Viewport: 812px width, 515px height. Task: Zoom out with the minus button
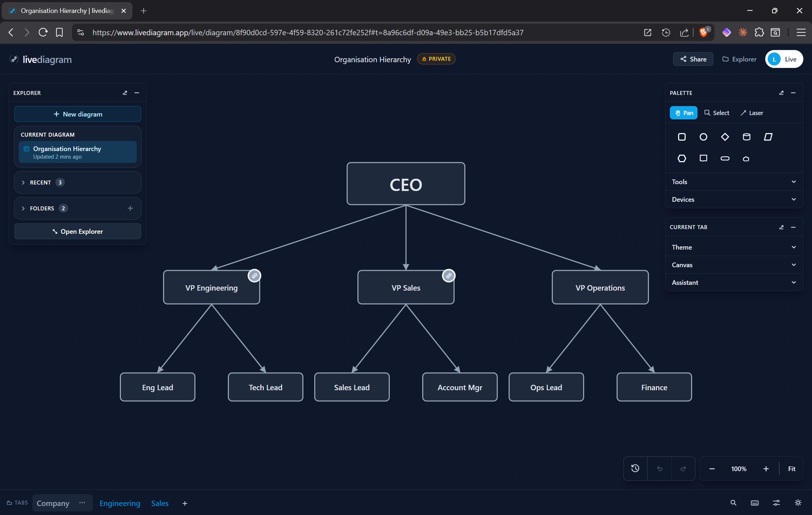712,469
